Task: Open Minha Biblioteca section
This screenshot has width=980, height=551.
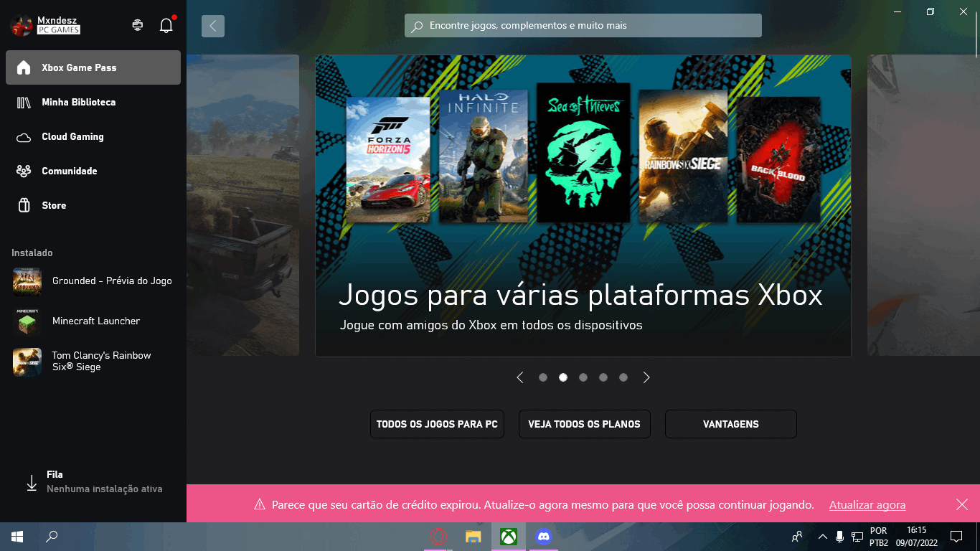Action: point(93,102)
